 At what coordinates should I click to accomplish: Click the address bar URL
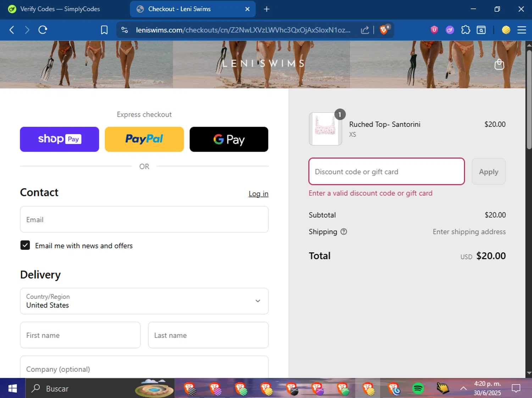coord(243,30)
